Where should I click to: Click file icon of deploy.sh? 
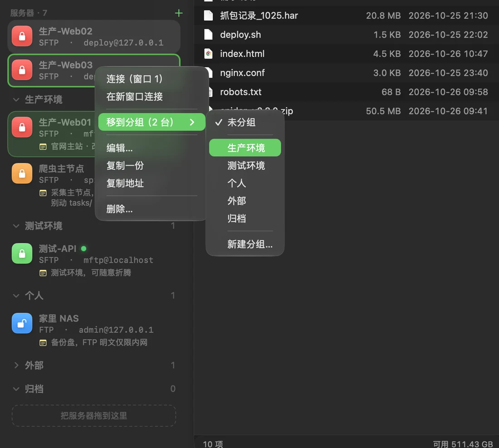[209, 34]
